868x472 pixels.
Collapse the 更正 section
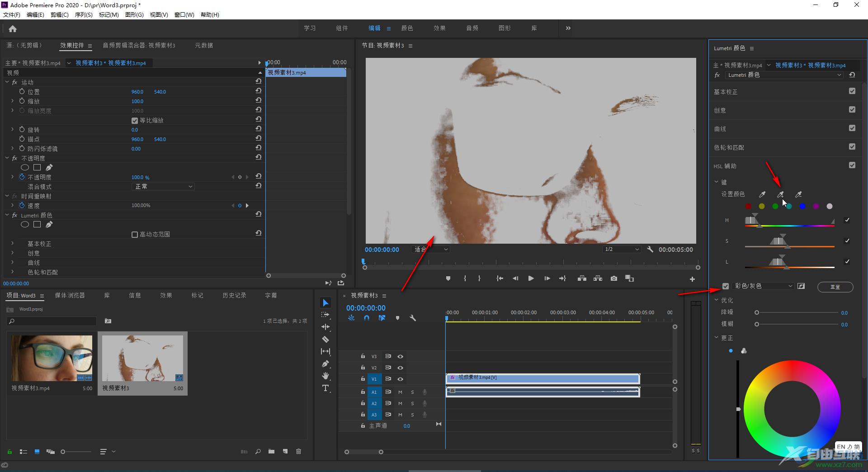(x=716, y=338)
